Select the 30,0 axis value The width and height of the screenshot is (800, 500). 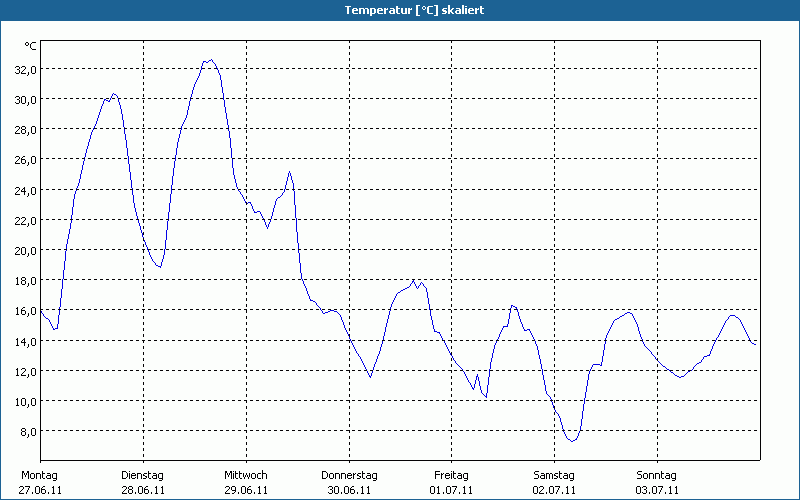pyautogui.click(x=26, y=100)
